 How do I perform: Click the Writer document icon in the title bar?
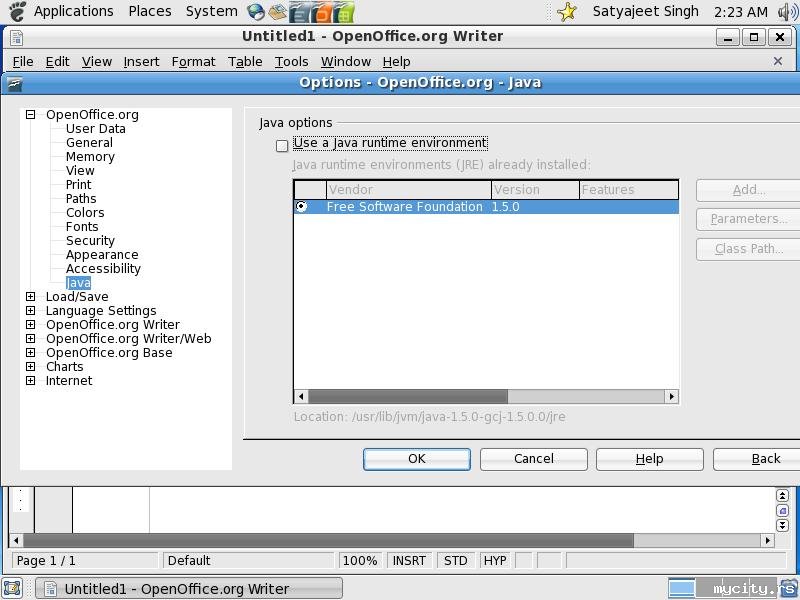pyautogui.click(x=16, y=37)
